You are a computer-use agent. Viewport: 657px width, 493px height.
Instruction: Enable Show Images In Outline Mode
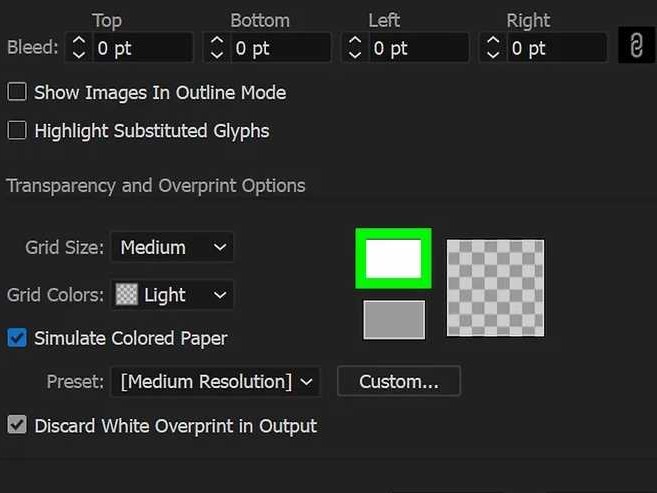(17, 93)
